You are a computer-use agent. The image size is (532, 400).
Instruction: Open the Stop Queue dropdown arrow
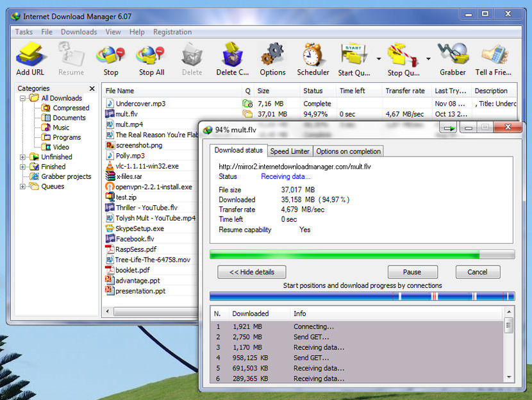tap(429, 59)
